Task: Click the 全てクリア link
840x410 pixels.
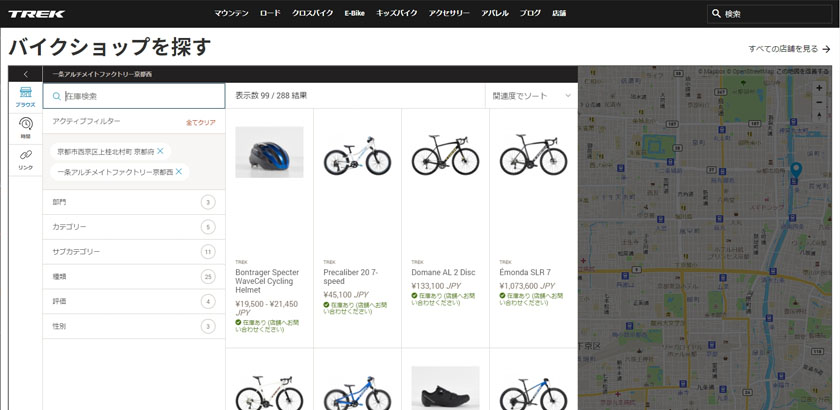Action: coord(201,123)
